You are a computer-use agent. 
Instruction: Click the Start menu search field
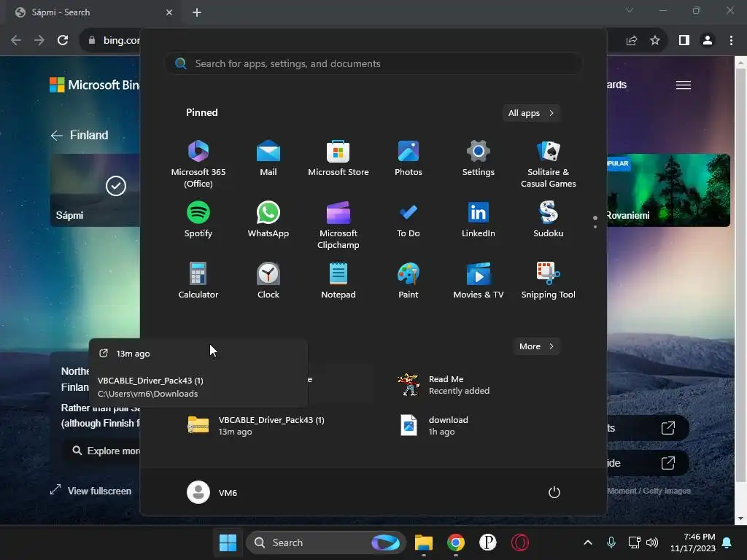374,63
